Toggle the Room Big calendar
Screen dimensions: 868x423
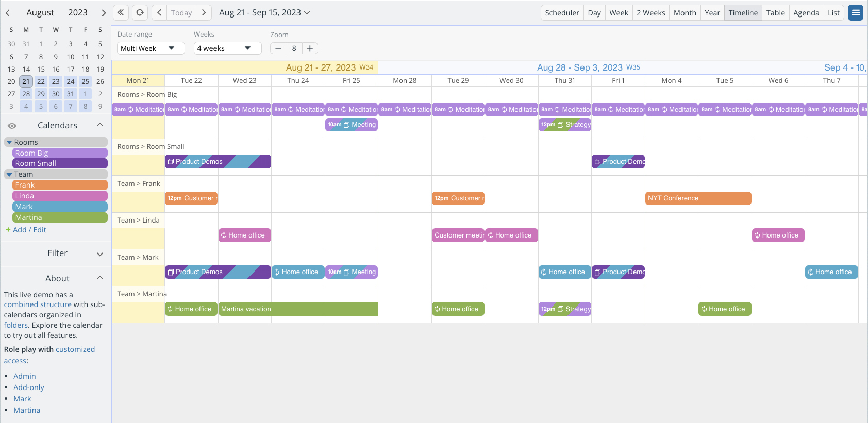pyautogui.click(x=60, y=153)
